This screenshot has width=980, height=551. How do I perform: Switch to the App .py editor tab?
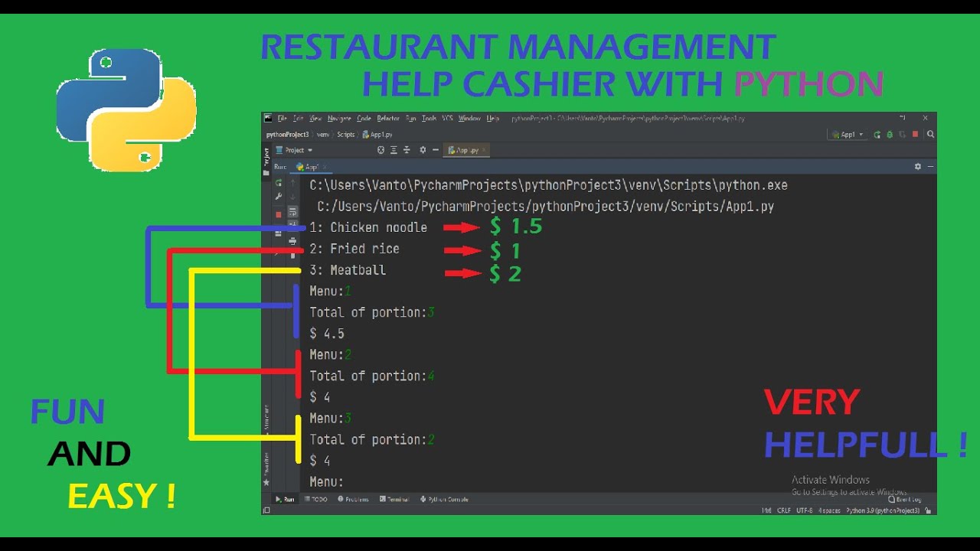[x=466, y=150]
